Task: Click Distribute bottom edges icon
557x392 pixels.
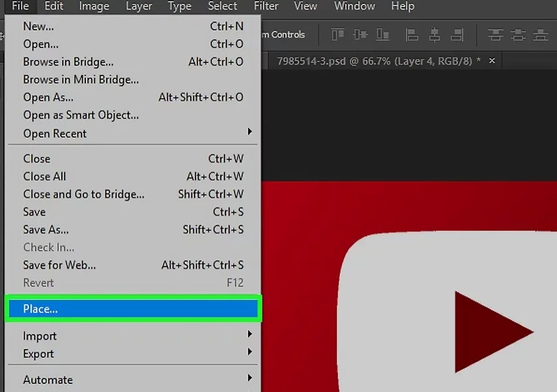Action: point(540,35)
